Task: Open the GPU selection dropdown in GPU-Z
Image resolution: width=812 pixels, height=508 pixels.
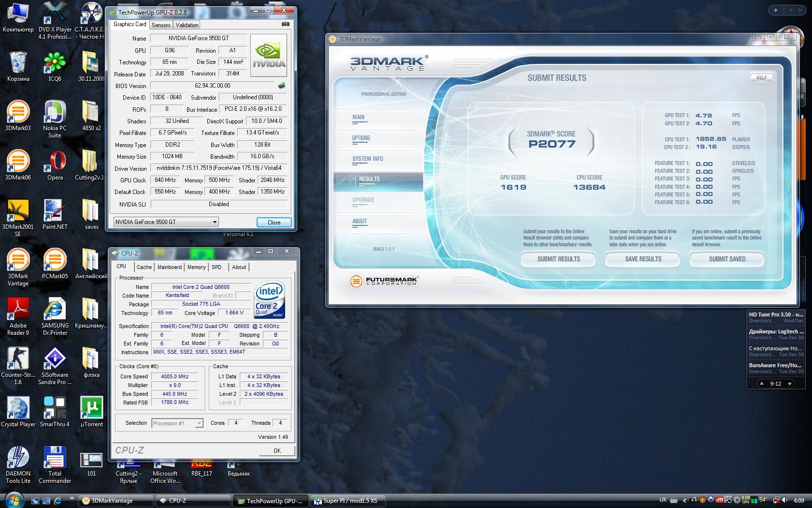Action: (x=166, y=222)
